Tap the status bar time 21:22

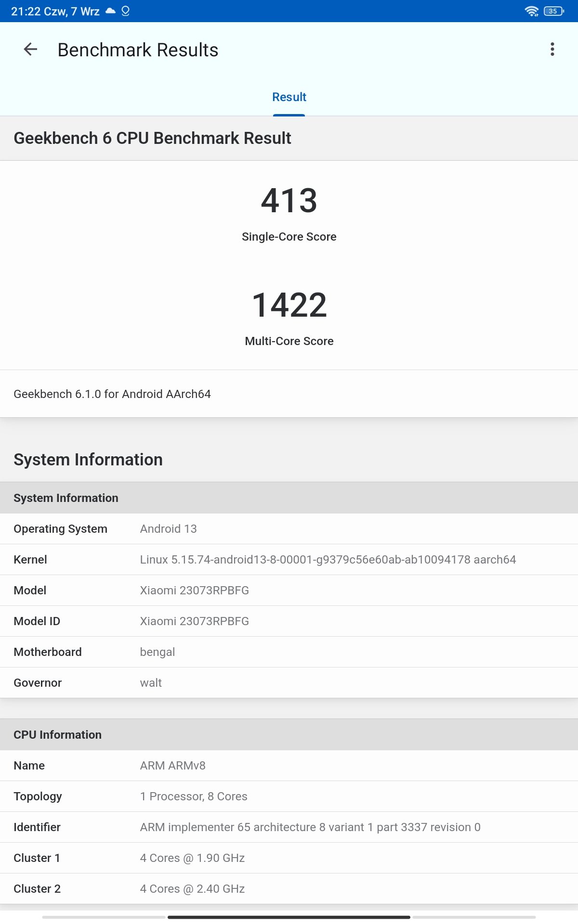coord(26,11)
